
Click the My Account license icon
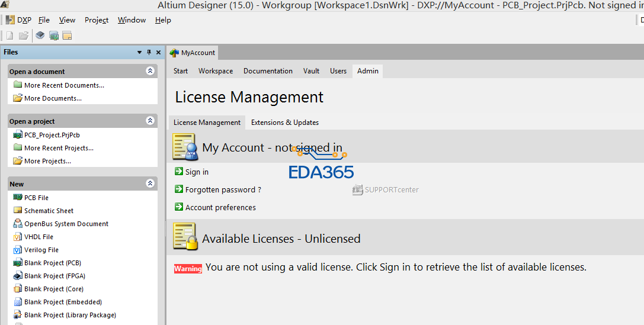click(184, 147)
